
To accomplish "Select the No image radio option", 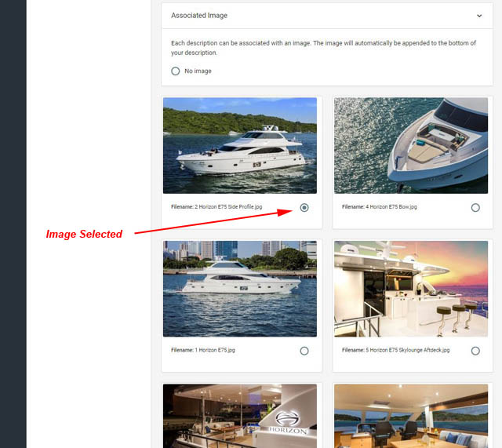I will 176,71.
